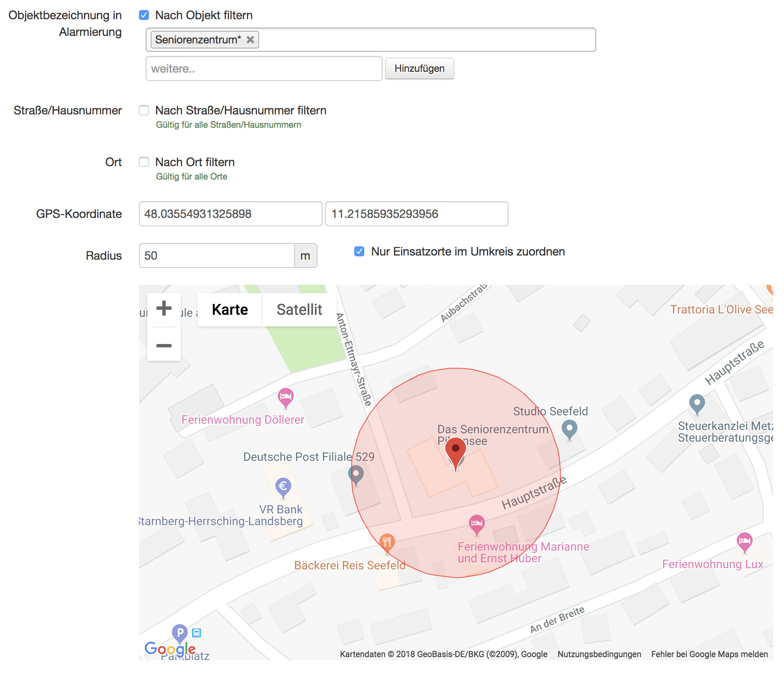Screen dimensions: 784x673
Task: Enable Nach Straße/Hausnummer filtern checkbox
Action: coord(144,110)
